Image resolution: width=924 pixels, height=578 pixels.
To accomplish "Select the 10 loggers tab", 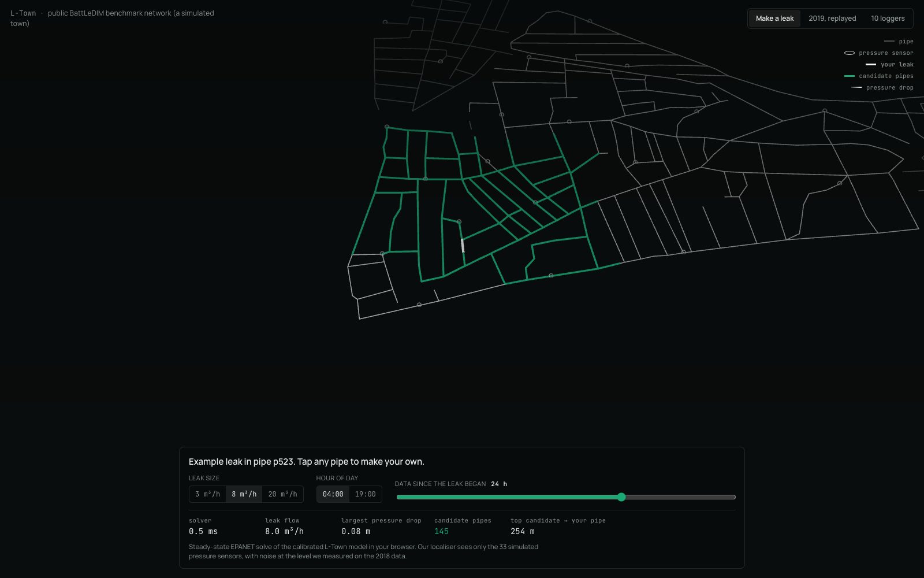I will coord(888,18).
